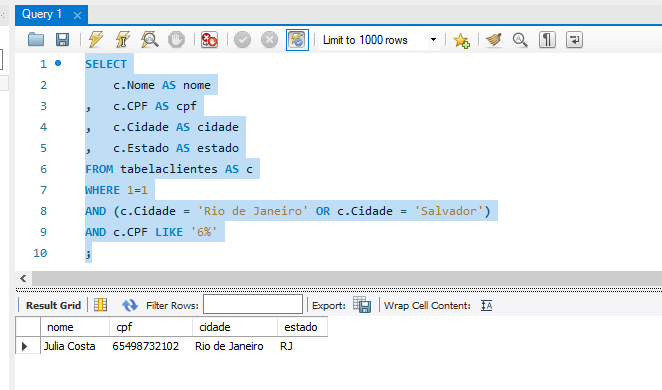Image resolution: width=662 pixels, height=390 pixels.
Task: Save the script to file
Action: point(62,40)
